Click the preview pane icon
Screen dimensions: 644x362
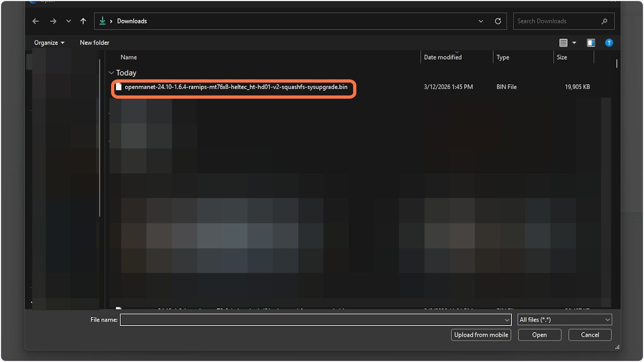pos(591,42)
